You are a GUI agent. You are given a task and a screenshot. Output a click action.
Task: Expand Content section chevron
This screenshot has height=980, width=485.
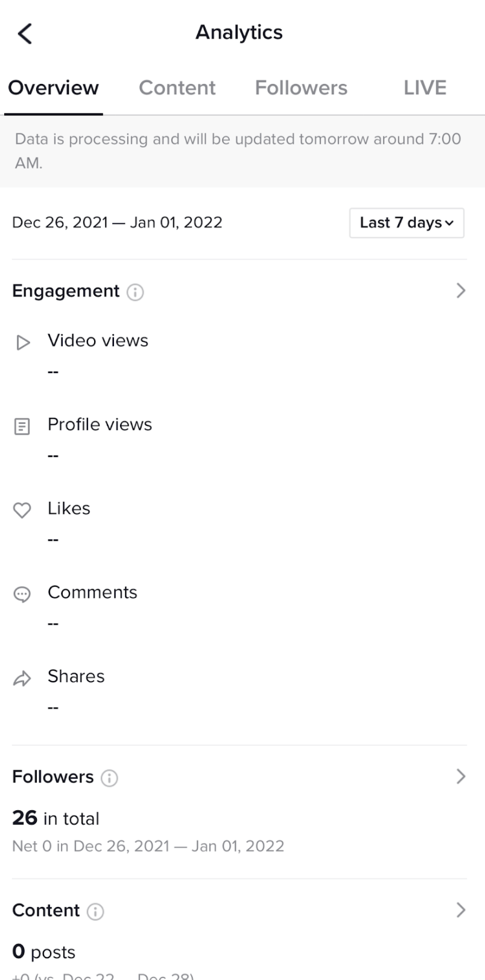[461, 910]
